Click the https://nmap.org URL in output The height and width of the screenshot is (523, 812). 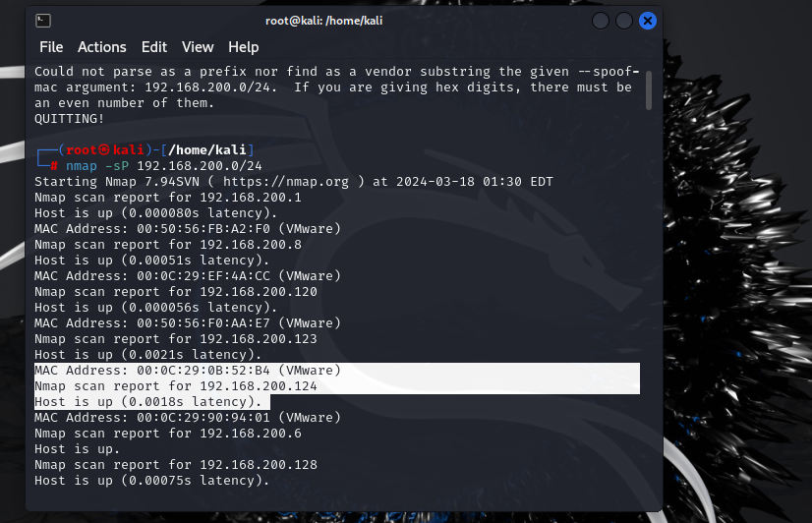(286, 182)
